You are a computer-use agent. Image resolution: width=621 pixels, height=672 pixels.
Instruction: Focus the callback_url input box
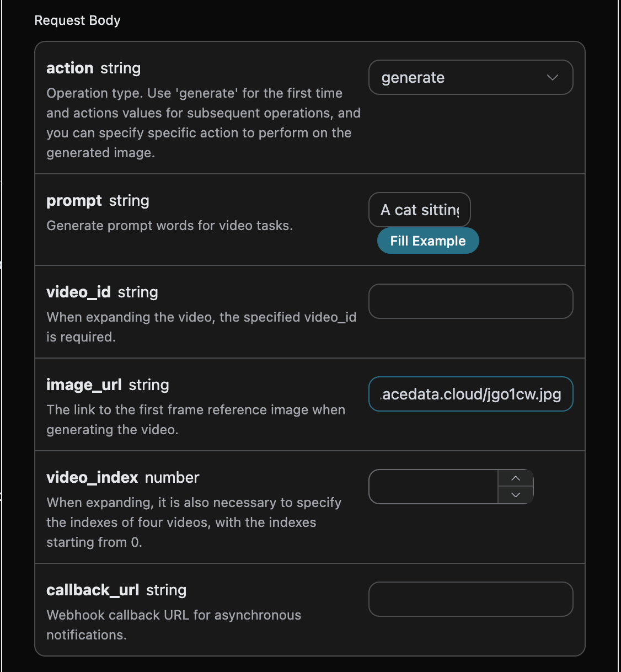click(470, 599)
